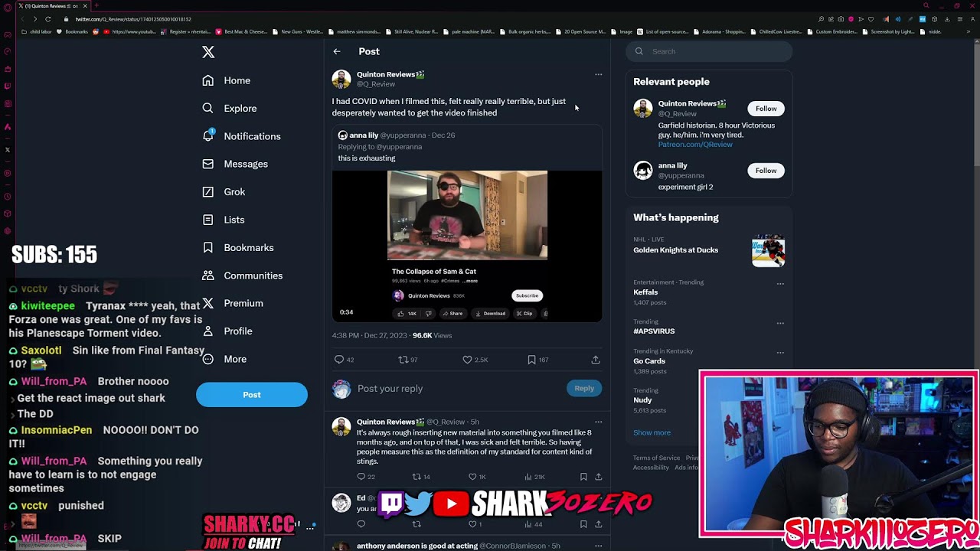Open the Explore page

tap(230, 108)
